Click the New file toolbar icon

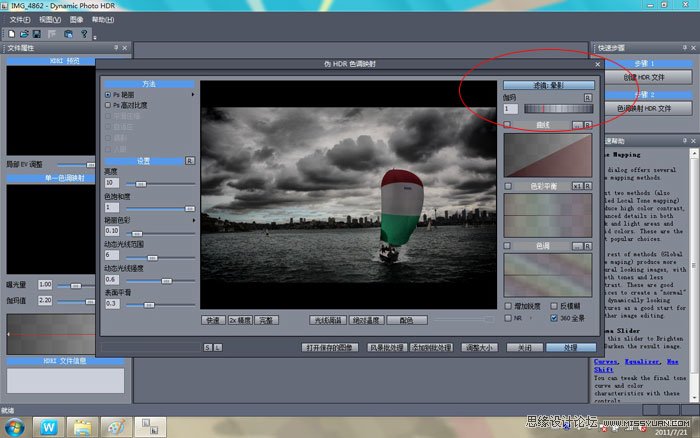(x=10, y=33)
